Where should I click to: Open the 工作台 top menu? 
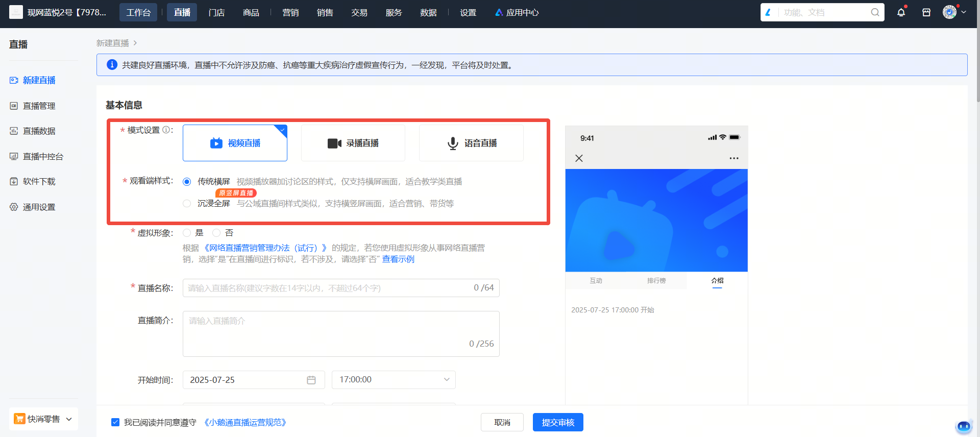pyautogui.click(x=138, y=12)
